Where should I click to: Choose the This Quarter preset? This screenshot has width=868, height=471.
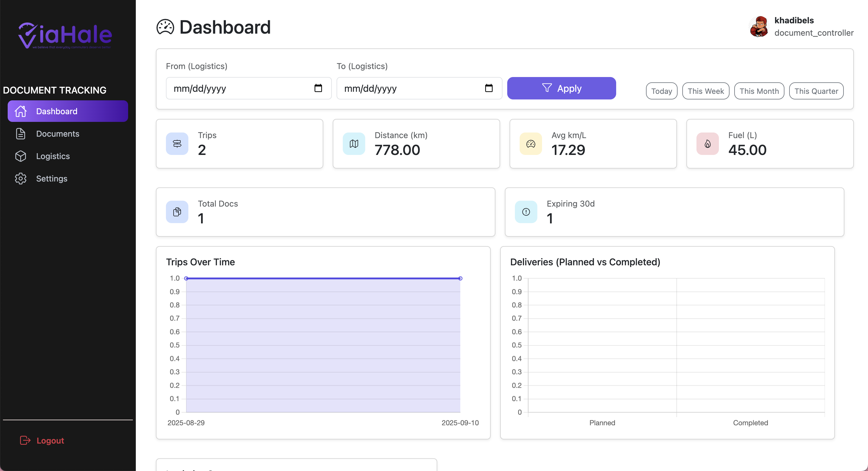816,91
